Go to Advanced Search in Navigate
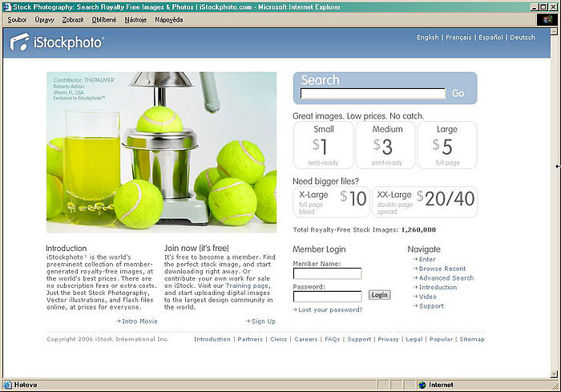Viewport: 561px width, 392px height. (x=446, y=278)
